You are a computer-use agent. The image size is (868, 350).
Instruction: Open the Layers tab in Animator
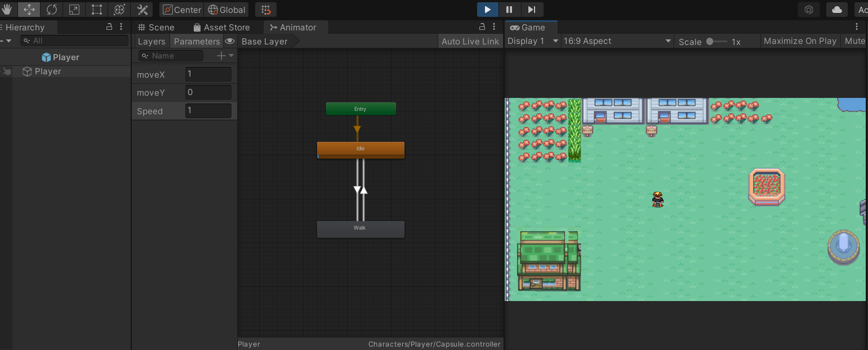click(152, 41)
